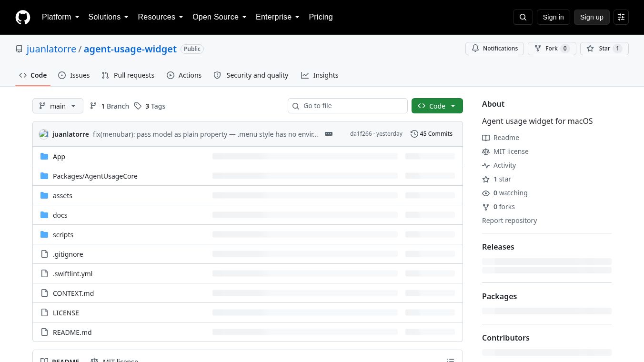Image resolution: width=644 pixels, height=362 pixels.
Task: Open the Releases heading link
Action: click(498, 247)
